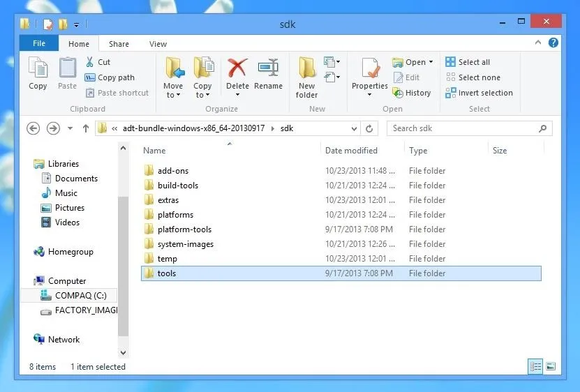Viewport: 580px width, 392px height.
Task: Select the tools folder
Action: [341, 273]
